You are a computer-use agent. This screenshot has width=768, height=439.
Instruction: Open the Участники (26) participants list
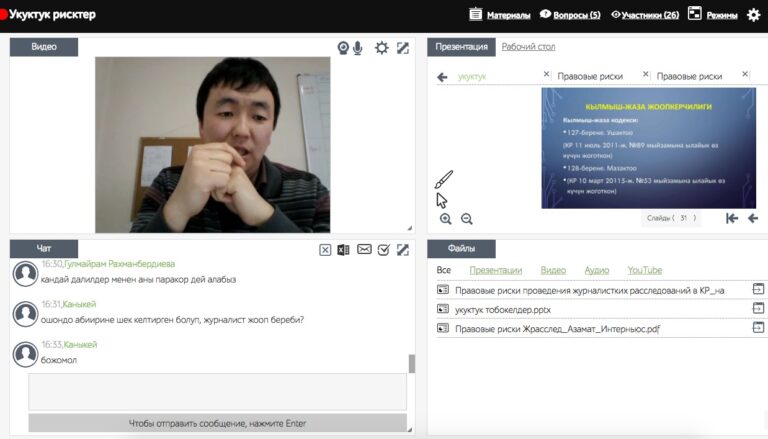pyautogui.click(x=644, y=15)
